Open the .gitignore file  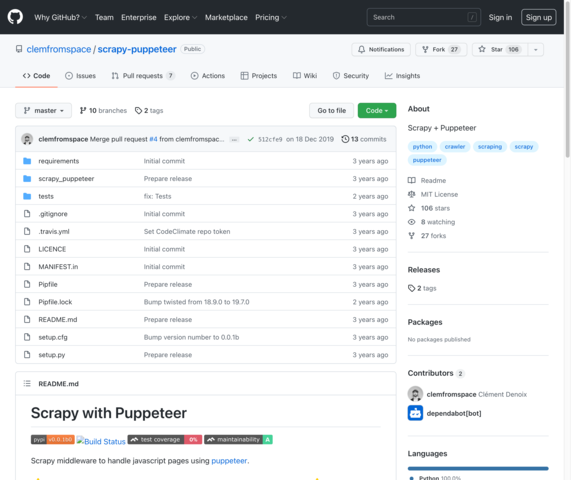click(53, 214)
